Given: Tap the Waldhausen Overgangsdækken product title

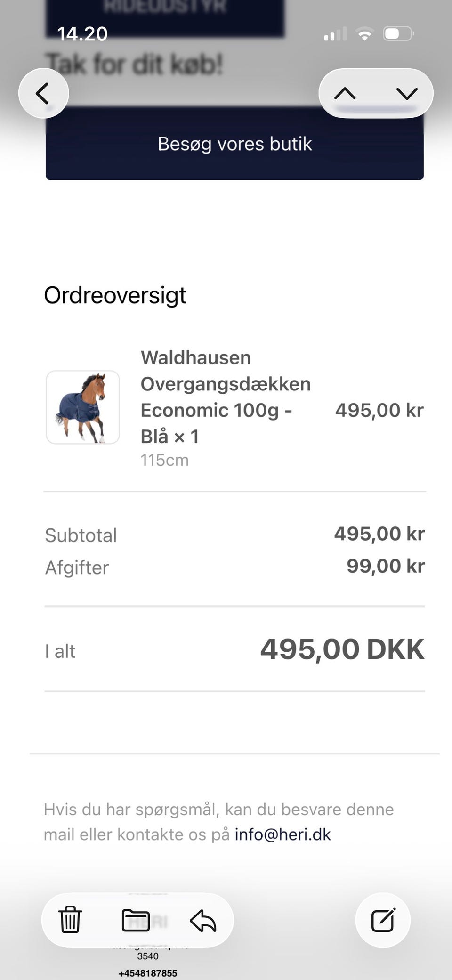Looking at the screenshot, I should 226,397.
